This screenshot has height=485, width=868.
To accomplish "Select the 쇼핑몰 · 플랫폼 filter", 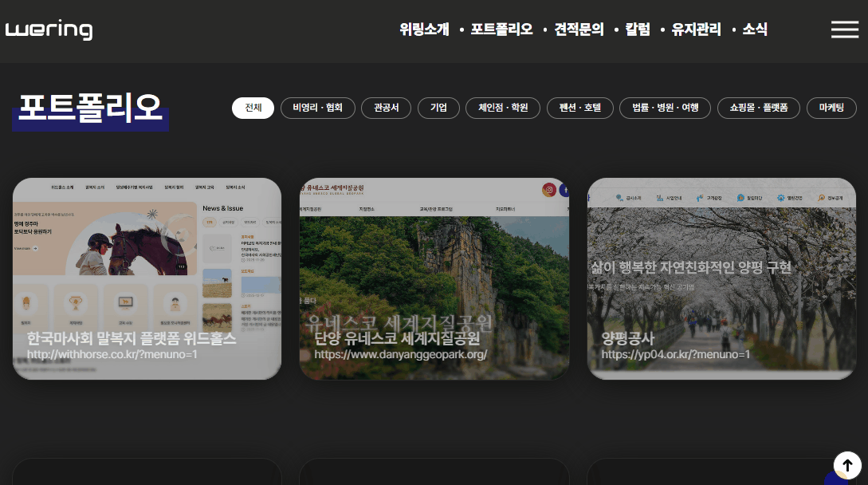I will tap(759, 108).
